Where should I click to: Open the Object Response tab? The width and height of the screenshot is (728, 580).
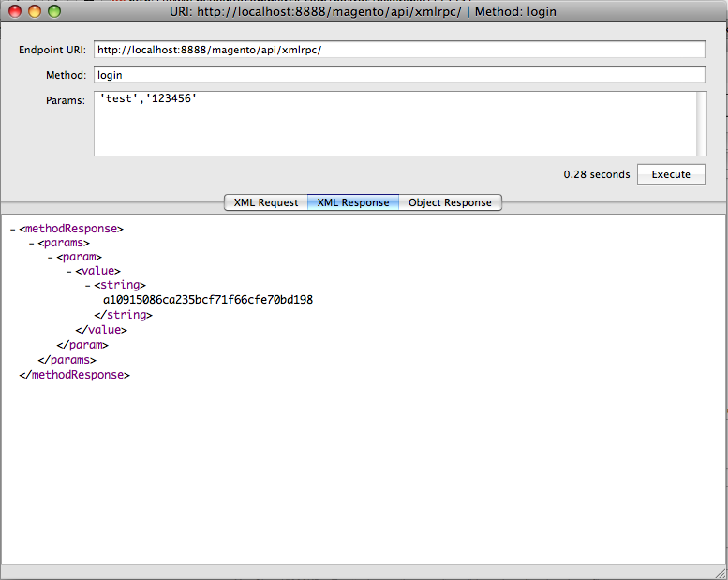coord(450,202)
